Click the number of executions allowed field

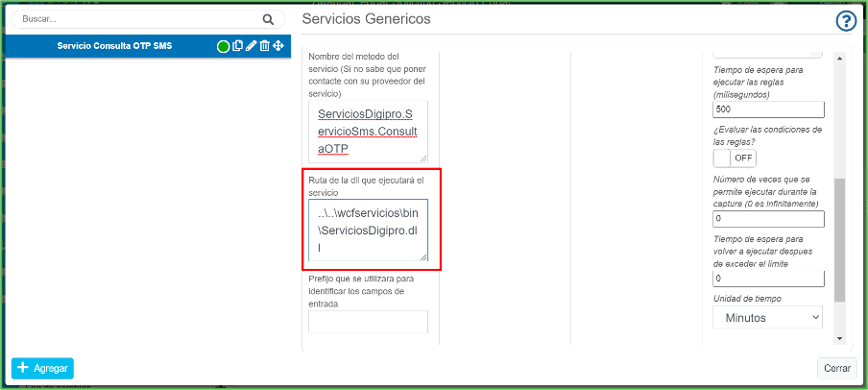point(768,219)
